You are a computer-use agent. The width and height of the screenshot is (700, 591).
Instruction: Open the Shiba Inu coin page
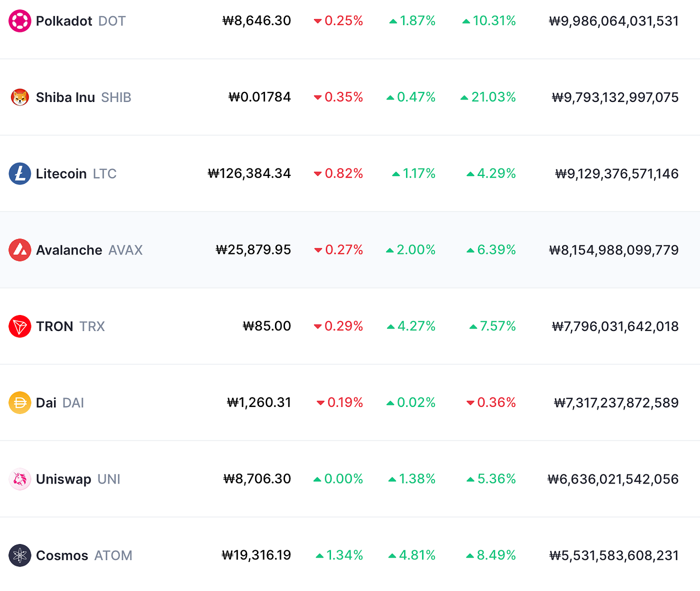coord(65,97)
